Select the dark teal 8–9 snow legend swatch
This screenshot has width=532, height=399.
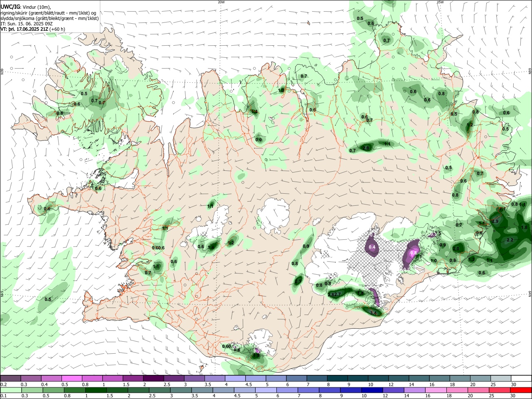(337, 378)
